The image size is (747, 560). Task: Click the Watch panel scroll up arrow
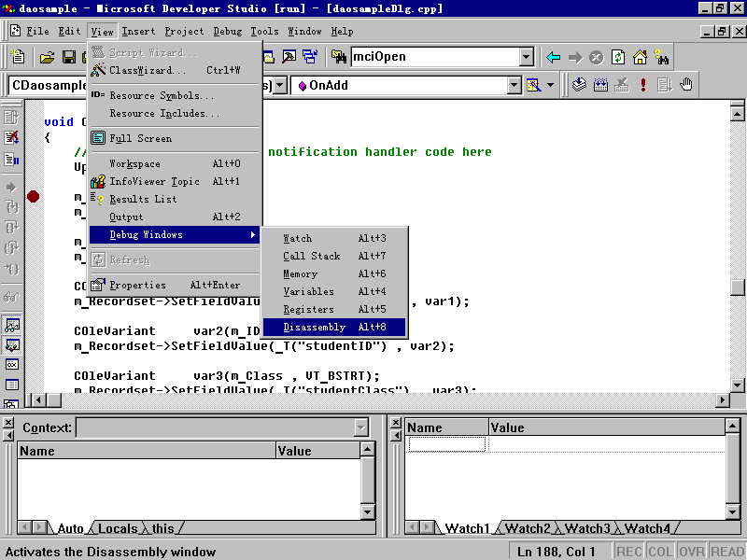pyautogui.click(x=733, y=426)
